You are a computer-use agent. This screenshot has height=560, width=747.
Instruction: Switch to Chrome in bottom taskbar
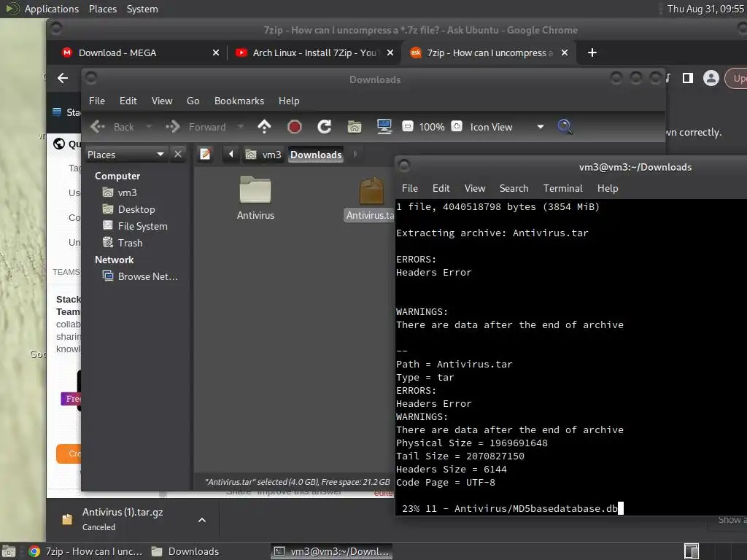(86, 551)
